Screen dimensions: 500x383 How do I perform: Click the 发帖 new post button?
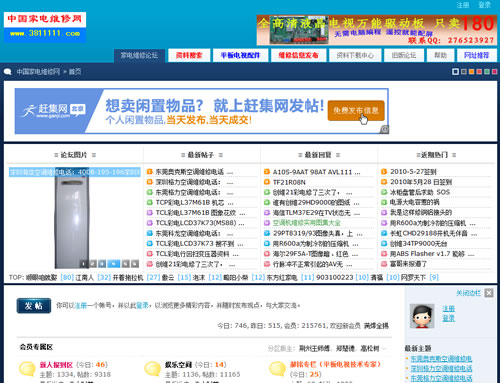point(34,306)
